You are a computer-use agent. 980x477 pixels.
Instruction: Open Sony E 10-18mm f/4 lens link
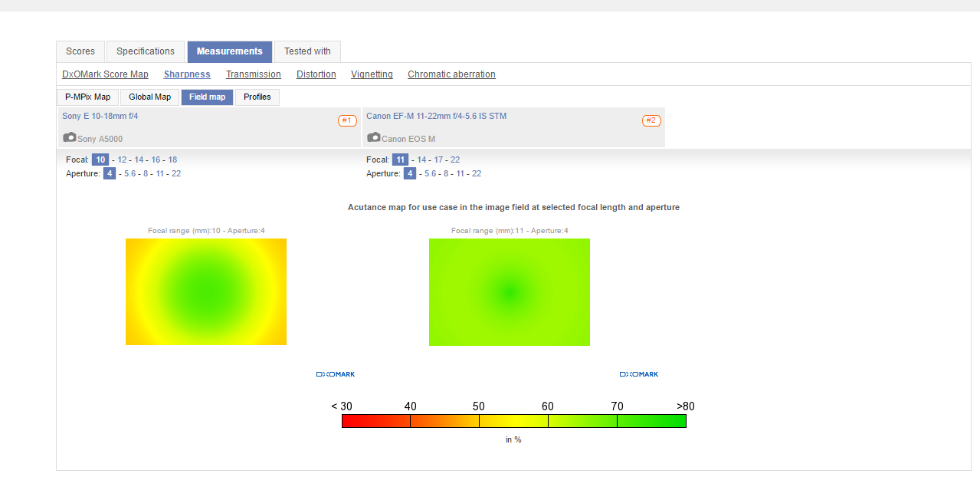coord(100,116)
